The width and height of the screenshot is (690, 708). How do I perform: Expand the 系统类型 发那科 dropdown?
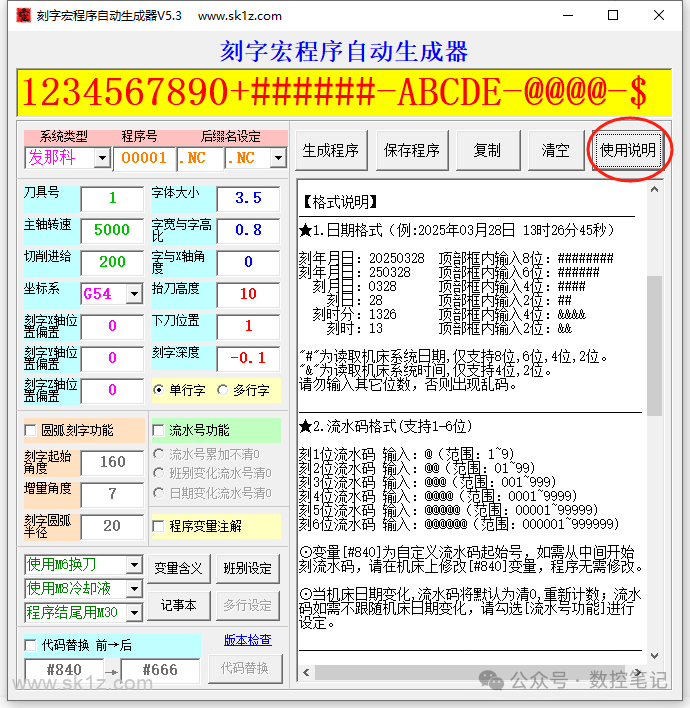click(103, 158)
